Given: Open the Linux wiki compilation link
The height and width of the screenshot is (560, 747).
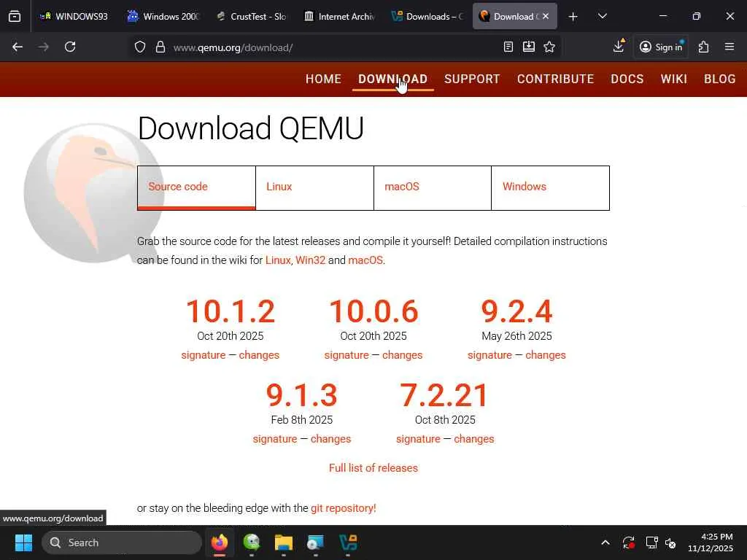Looking at the screenshot, I should (x=278, y=260).
